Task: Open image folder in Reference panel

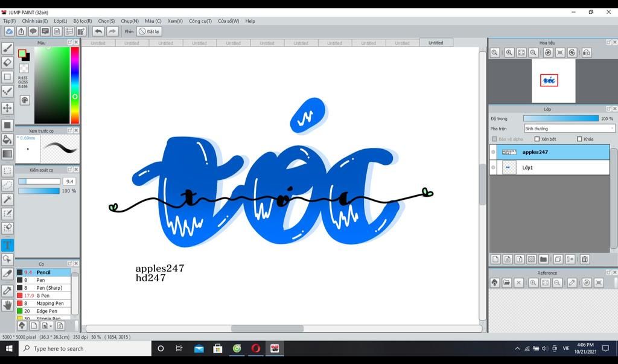Action: (506, 283)
